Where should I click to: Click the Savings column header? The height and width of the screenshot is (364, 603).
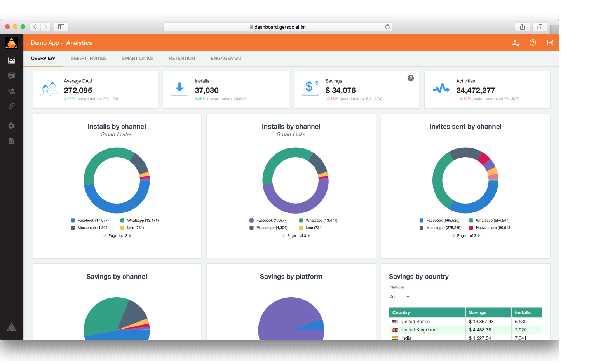(478, 313)
